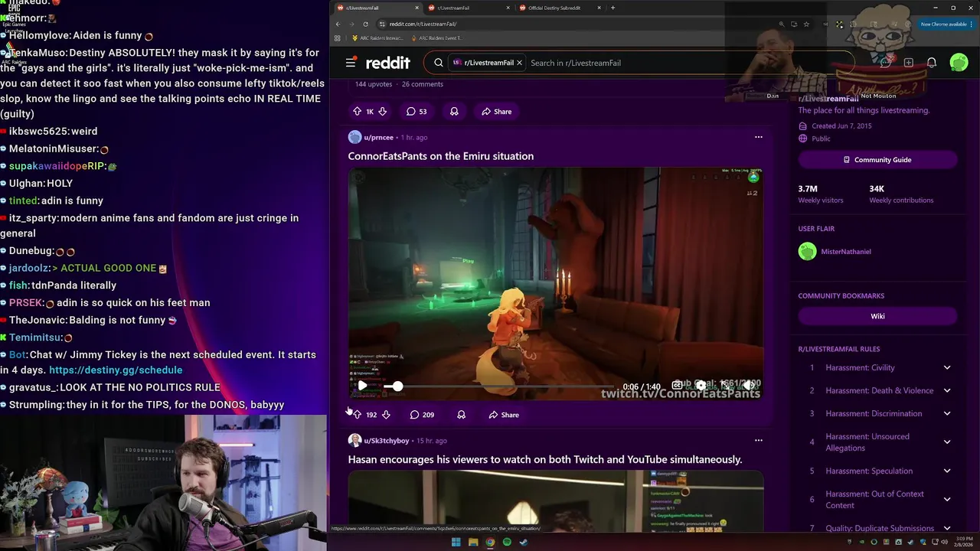Open the 53 comments
Screen dimensions: 980x551
416,112
